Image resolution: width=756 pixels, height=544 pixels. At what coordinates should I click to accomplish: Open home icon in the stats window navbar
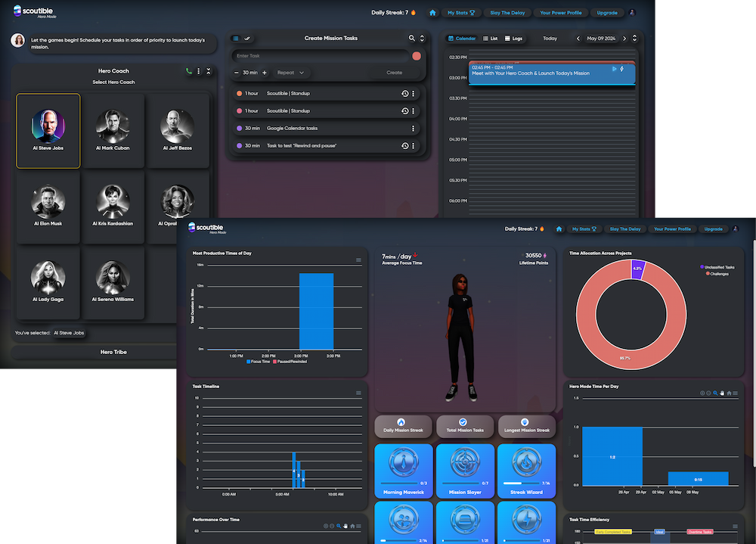click(559, 228)
